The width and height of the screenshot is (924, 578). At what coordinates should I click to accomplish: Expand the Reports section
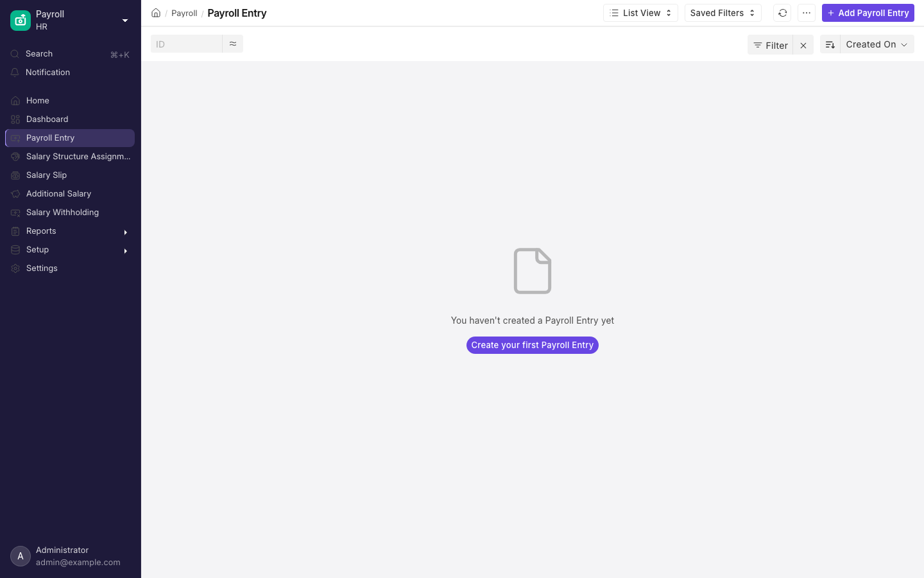[x=71, y=231]
